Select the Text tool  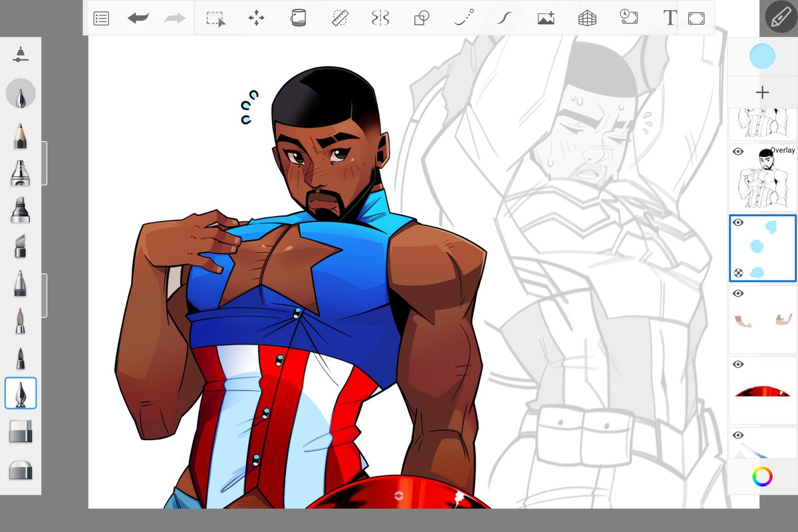(670, 19)
